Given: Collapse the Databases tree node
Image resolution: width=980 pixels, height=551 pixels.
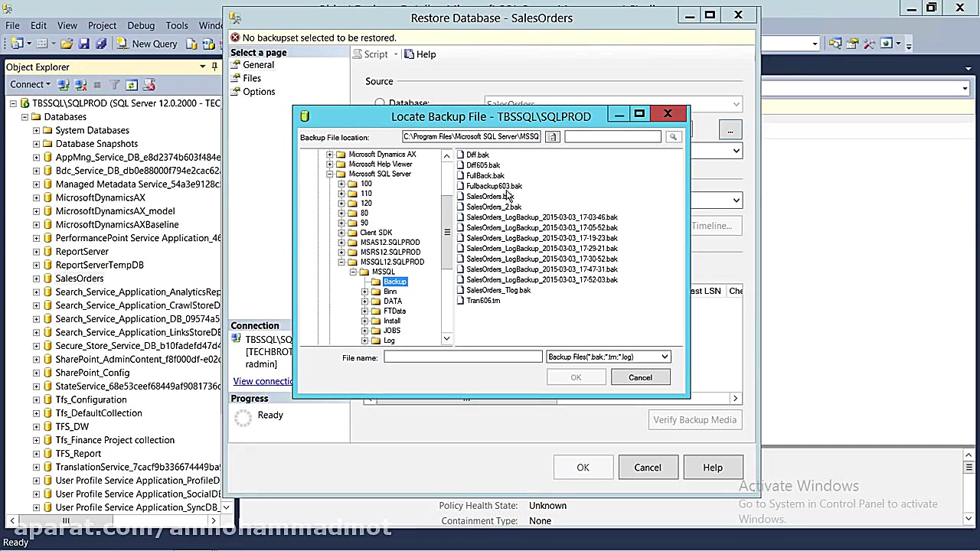Looking at the screenshot, I should tap(25, 116).
